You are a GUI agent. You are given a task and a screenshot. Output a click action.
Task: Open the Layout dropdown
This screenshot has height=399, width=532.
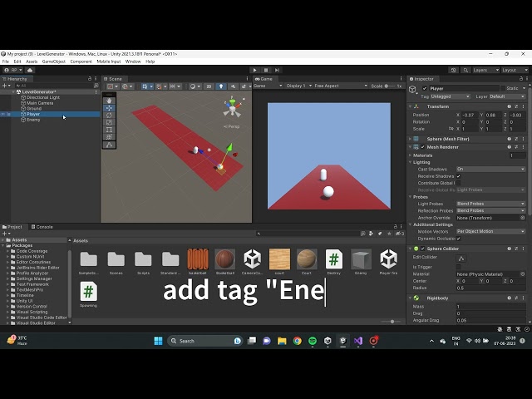[x=515, y=70]
